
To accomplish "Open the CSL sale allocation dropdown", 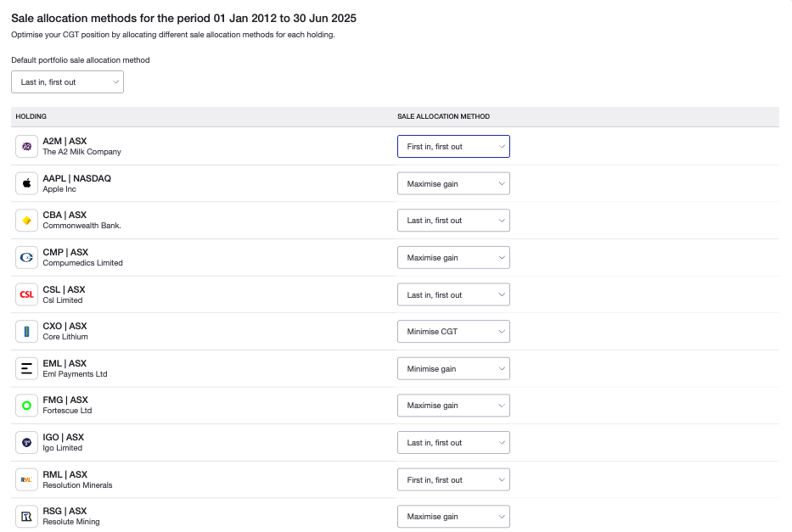I will pos(453,294).
